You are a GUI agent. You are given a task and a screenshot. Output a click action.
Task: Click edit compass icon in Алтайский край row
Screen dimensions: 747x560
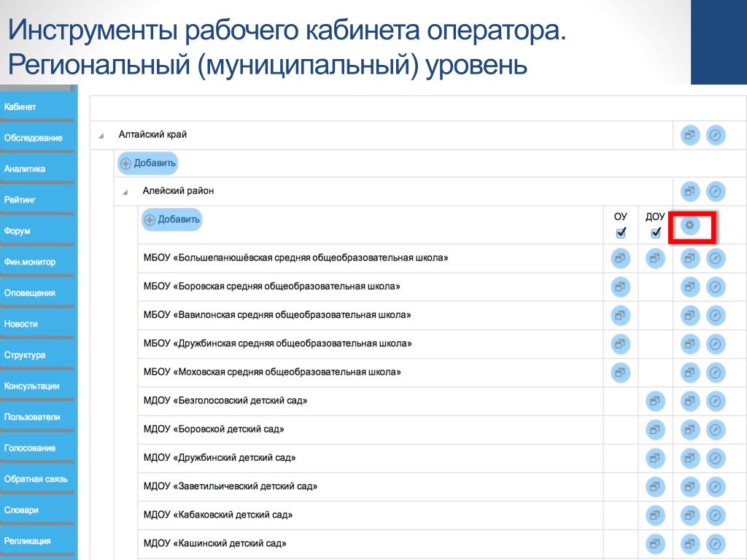(715, 135)
